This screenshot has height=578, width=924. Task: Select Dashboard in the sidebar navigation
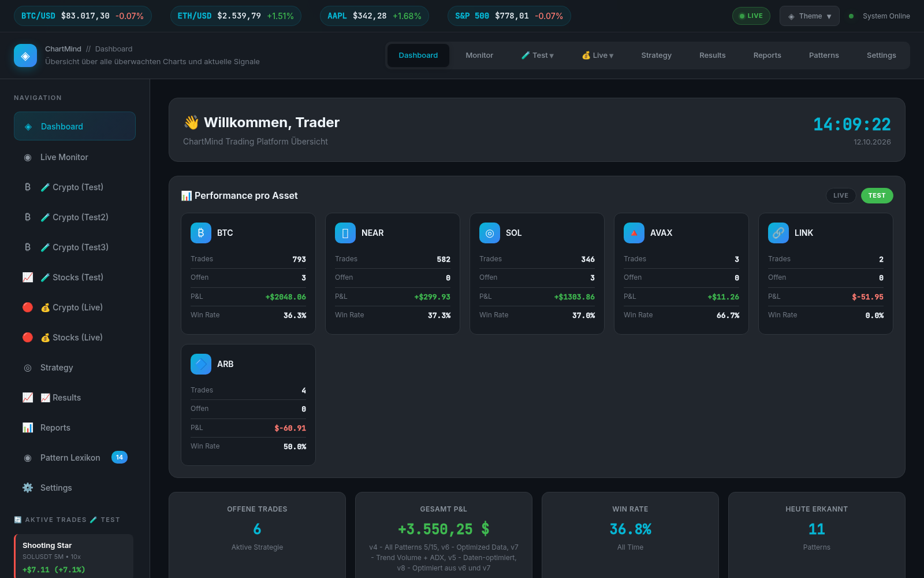(74, 126)
